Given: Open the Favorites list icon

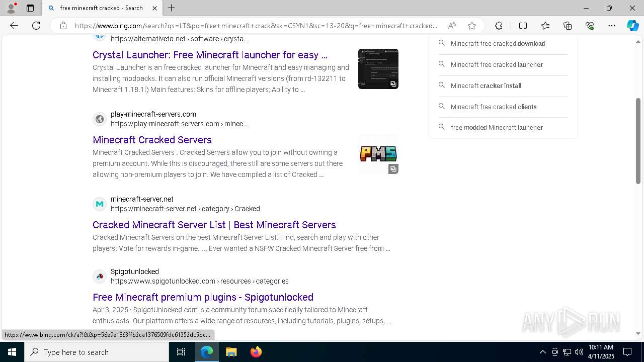Looking at the screenshot, I should coord(545,26).
